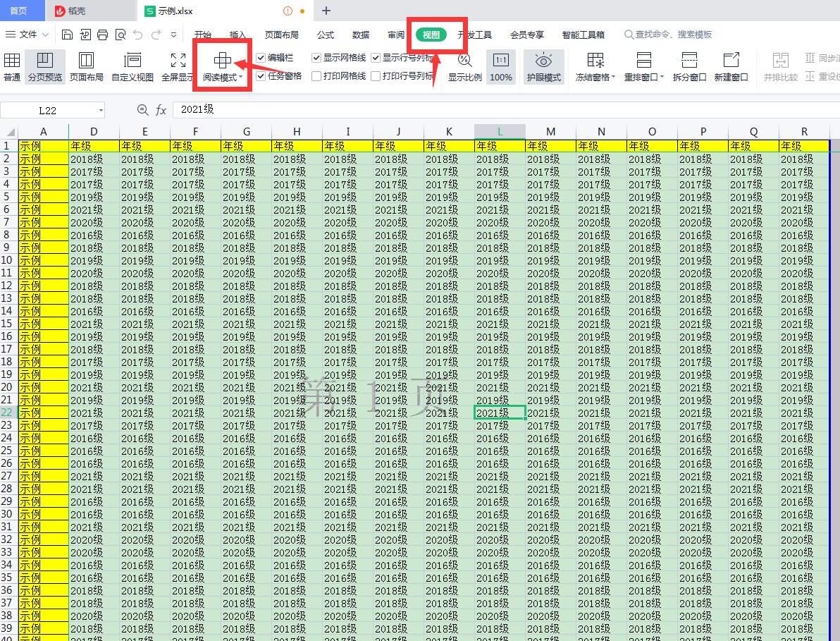Open 自定义视图 custom views

(x=132, y=67)
